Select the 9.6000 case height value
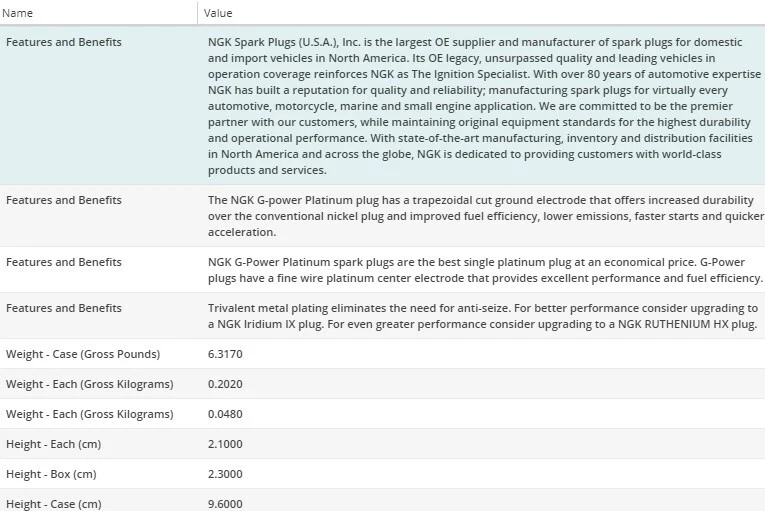 [225, 504]
